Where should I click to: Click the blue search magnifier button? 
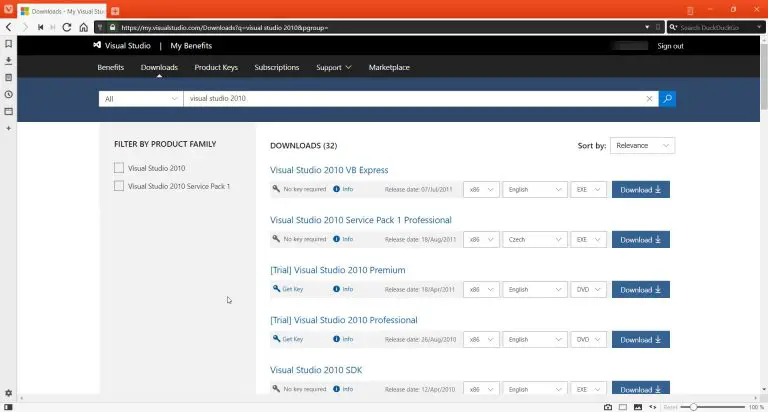[667, 98]
